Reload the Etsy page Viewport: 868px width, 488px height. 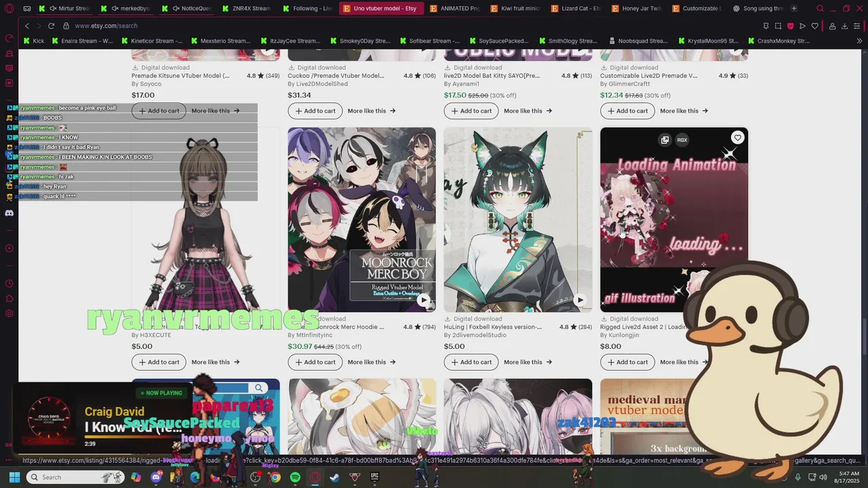[51, 26]
